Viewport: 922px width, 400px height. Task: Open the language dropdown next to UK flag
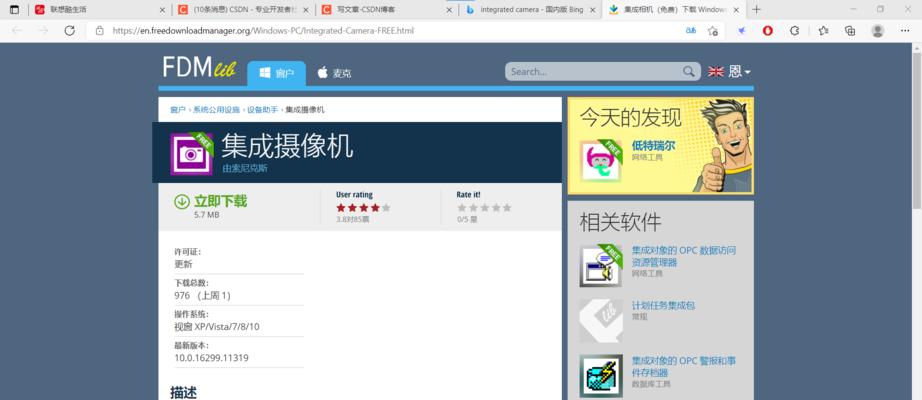coord(739,72)
